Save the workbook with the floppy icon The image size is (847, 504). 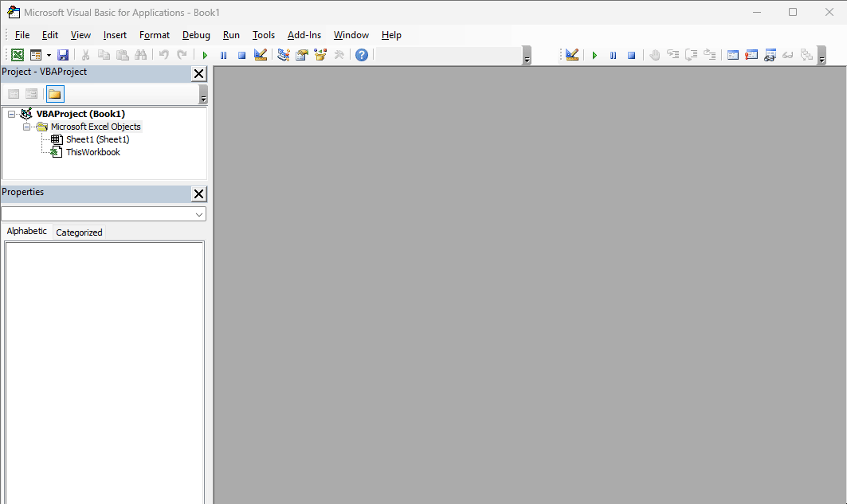pos(63,55)
